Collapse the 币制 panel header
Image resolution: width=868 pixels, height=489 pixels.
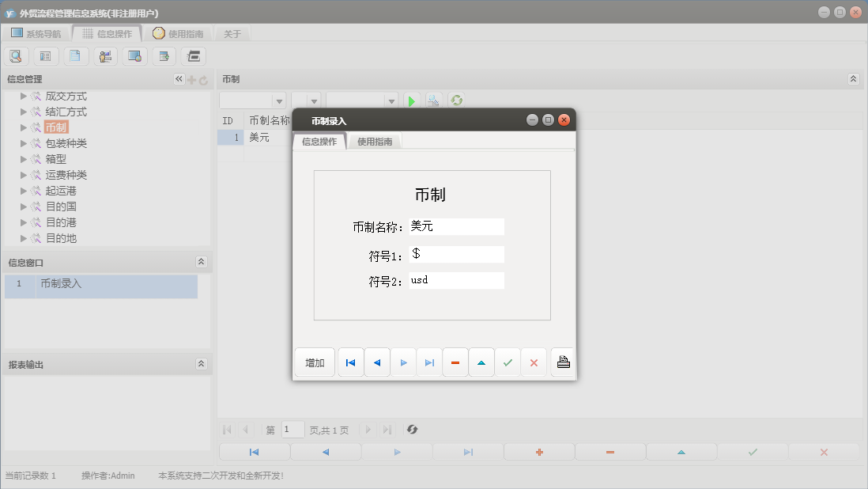click(x=852, y=78)
